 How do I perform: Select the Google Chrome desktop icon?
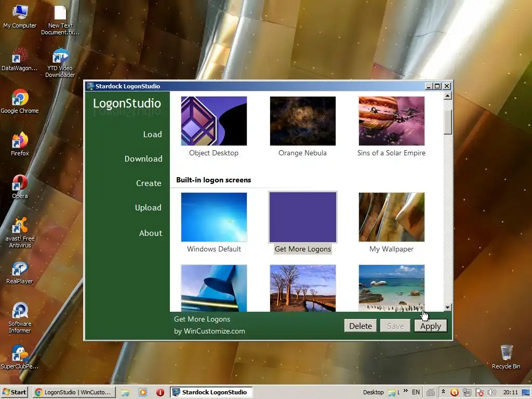20,101
